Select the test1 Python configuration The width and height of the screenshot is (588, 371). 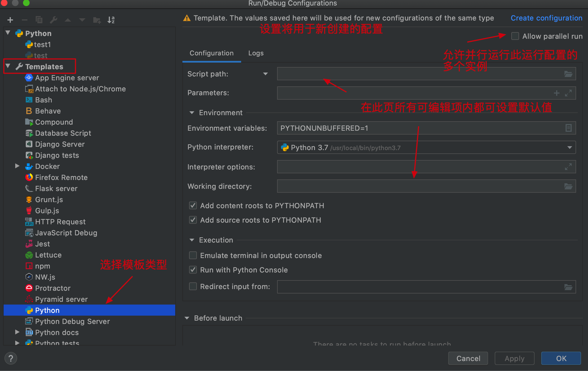click(38, 45)
